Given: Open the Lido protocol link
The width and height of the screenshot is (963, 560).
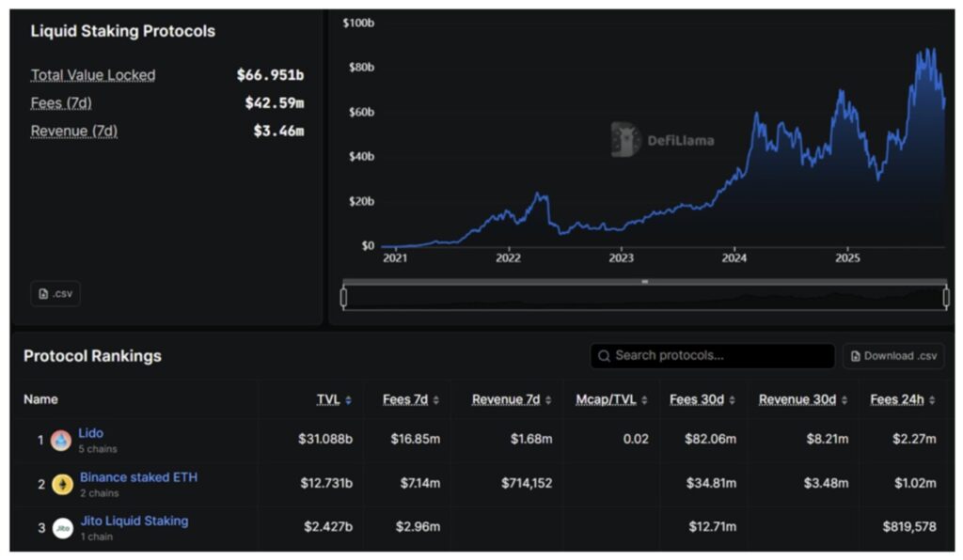Looking at the screenshot, I should (91, 433).
